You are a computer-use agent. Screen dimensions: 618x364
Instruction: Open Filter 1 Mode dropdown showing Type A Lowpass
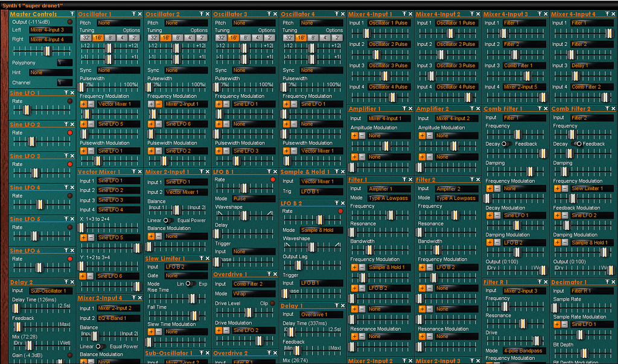pyautogui.click(x=389, y=198)
